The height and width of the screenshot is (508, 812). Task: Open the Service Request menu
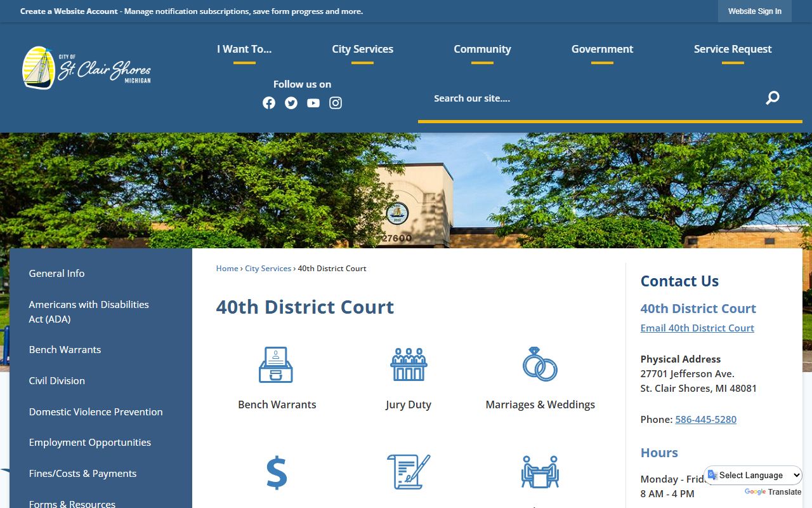[x=733, y=49]
